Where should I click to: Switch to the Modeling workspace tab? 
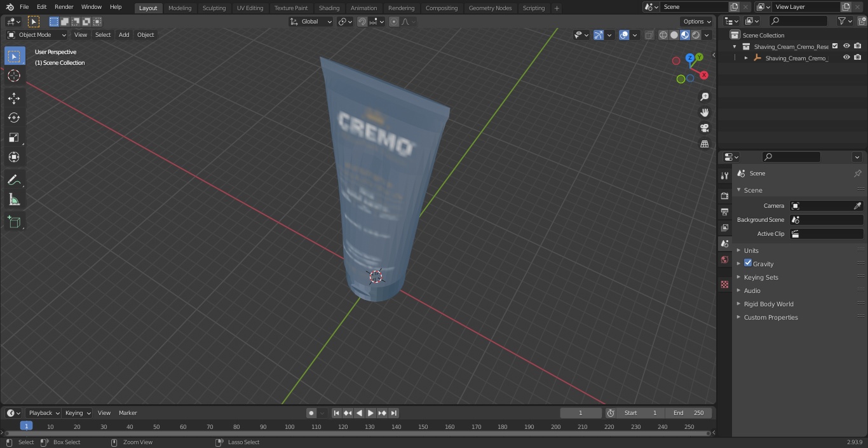tap(180, 8)
